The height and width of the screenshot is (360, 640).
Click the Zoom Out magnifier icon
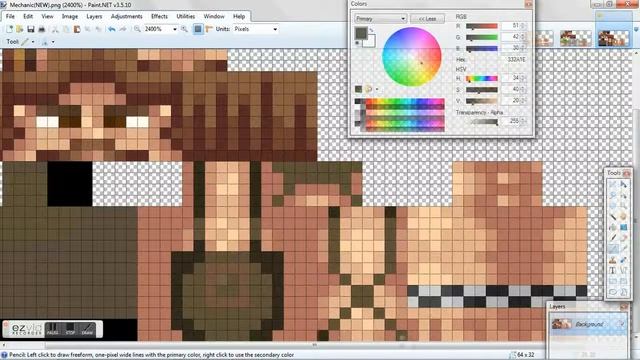[137, 29]
